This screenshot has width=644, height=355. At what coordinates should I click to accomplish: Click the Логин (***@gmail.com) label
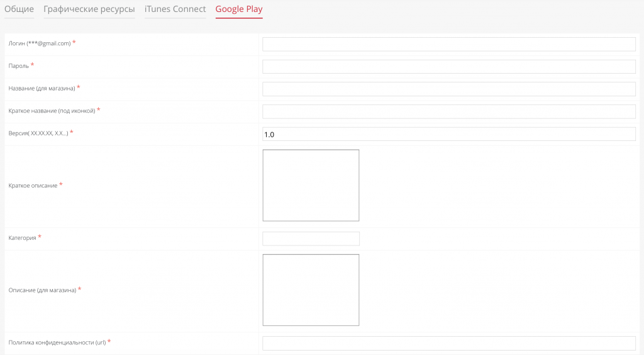click(40, 43)
